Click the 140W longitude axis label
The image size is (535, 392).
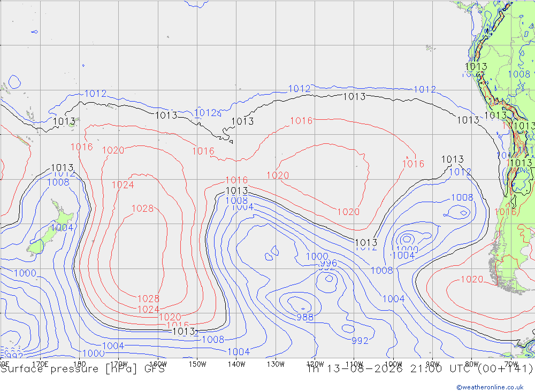236,364
